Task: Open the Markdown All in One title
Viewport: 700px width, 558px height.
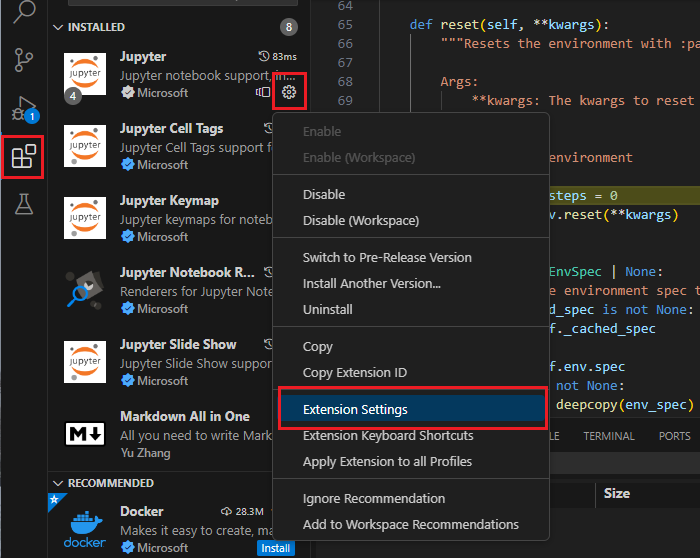Action: tap(185, 416)
